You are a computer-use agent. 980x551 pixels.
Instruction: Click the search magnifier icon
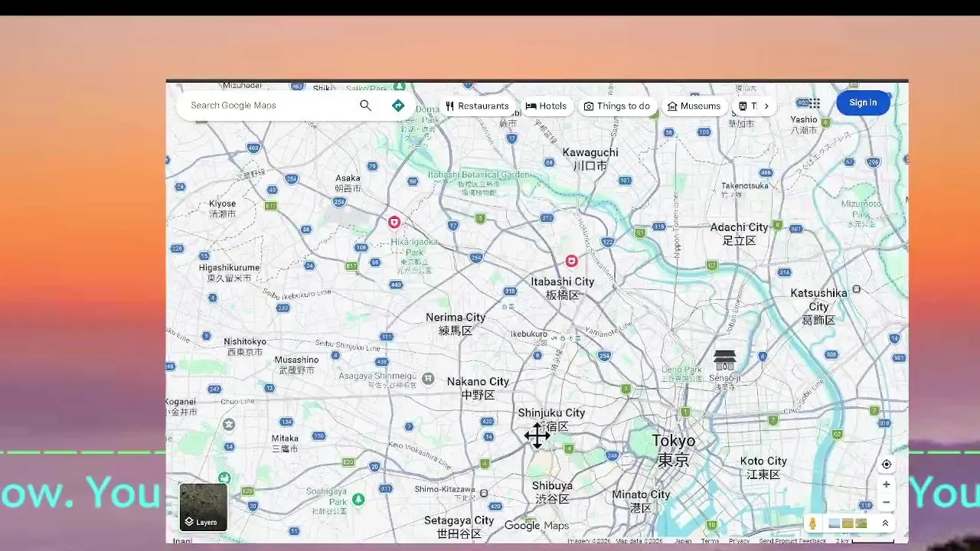[x=365, y=106]
